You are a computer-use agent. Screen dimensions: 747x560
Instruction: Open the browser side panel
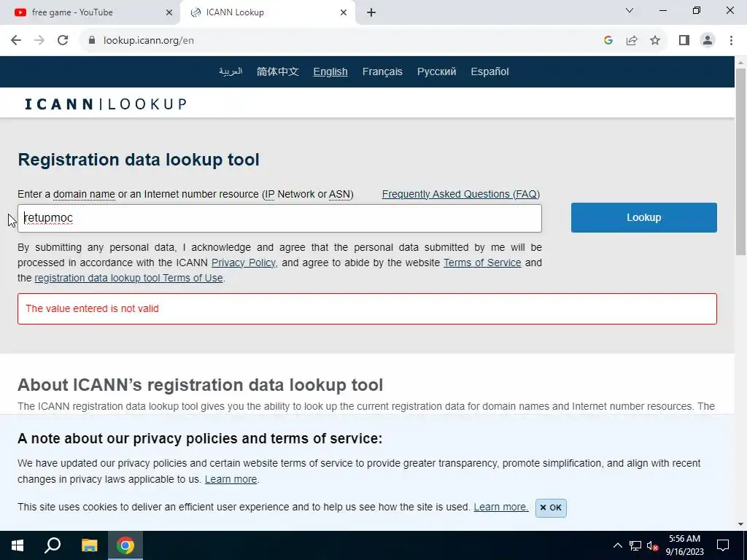point(684,41)
